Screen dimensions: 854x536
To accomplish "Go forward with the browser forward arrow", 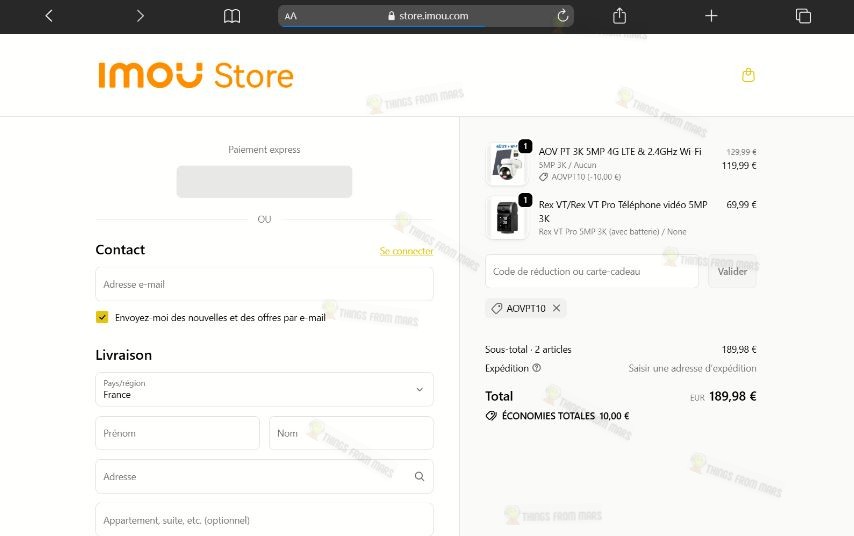I will pos(140,16).
